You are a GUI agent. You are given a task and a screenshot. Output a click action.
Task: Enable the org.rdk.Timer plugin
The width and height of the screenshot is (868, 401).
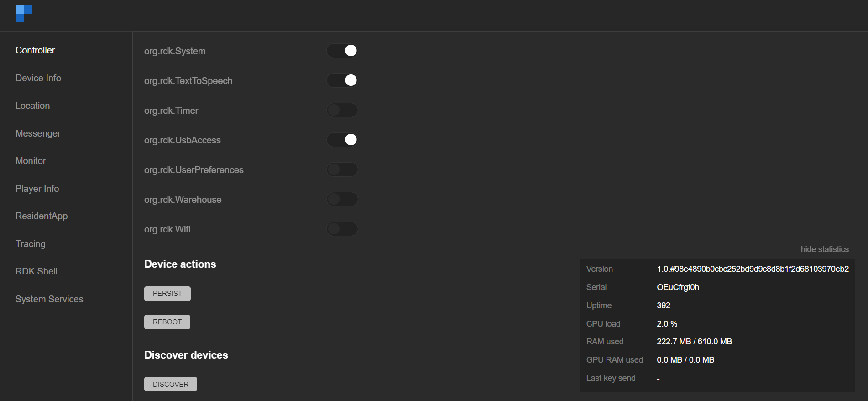pyautogui.click(x=342, y=110)
